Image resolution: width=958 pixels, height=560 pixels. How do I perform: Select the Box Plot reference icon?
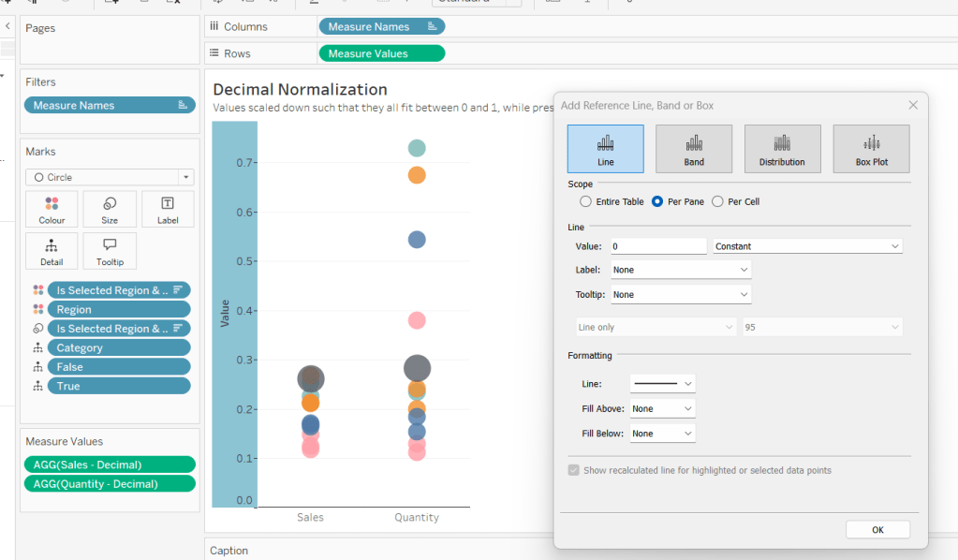[x=870, y=148]
